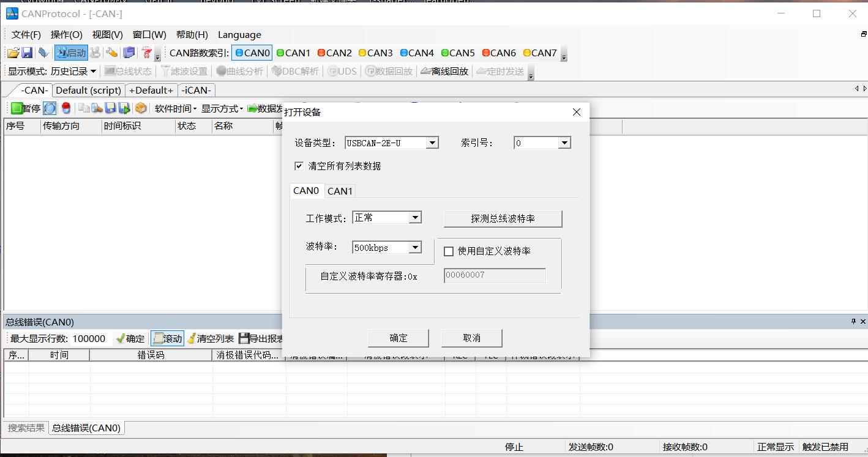Open 显示方式 dropdown
Image resolution: width=868 pixels, height=457 pixels.
pyautogui.click(x=222, y=108)
